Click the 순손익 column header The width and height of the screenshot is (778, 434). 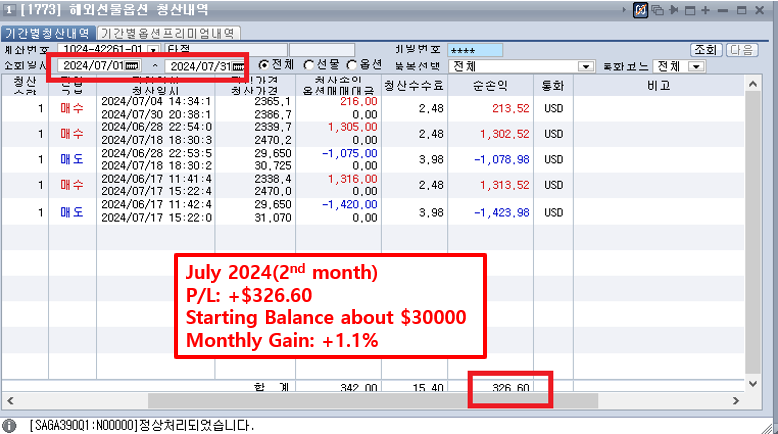coord(490,85)
